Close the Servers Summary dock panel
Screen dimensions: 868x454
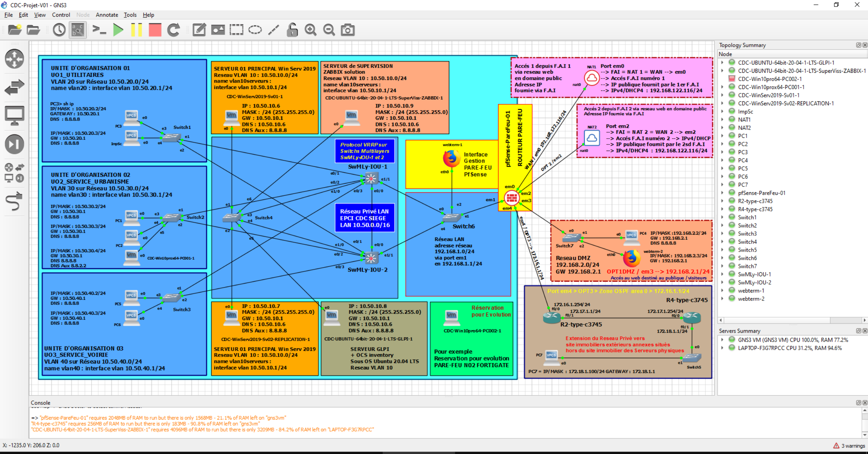[x=865, y=331]
